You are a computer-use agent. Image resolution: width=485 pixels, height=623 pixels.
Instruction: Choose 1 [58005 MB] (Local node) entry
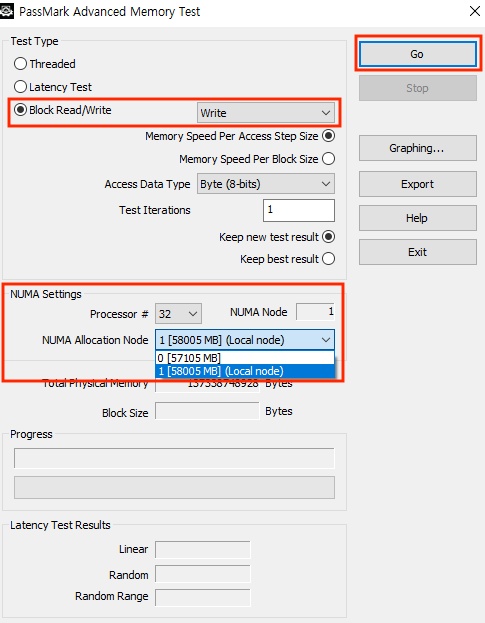tap(245, 371)
